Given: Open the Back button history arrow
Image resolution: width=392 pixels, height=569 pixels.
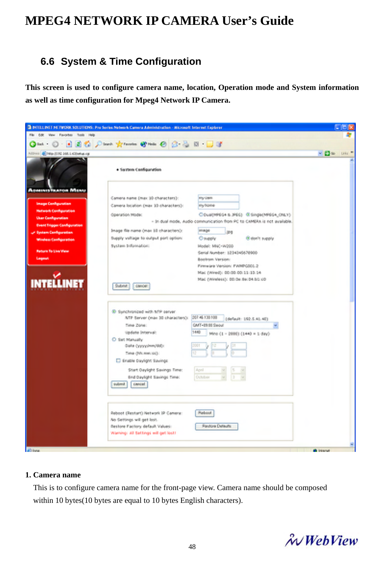Looking at the screenshot, I should [47, 144].
